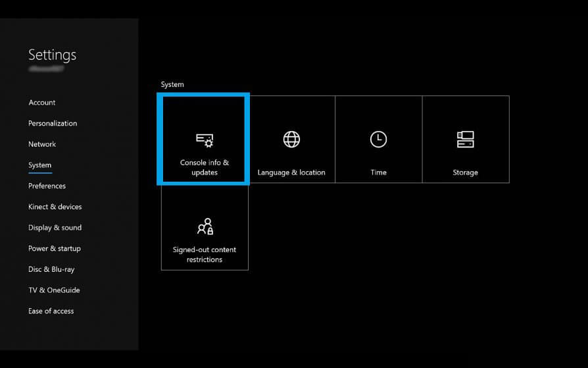This screenshot has width=588, height=368.
Task: Click the globe icon for Language & location
Action: tap(291, 140)
